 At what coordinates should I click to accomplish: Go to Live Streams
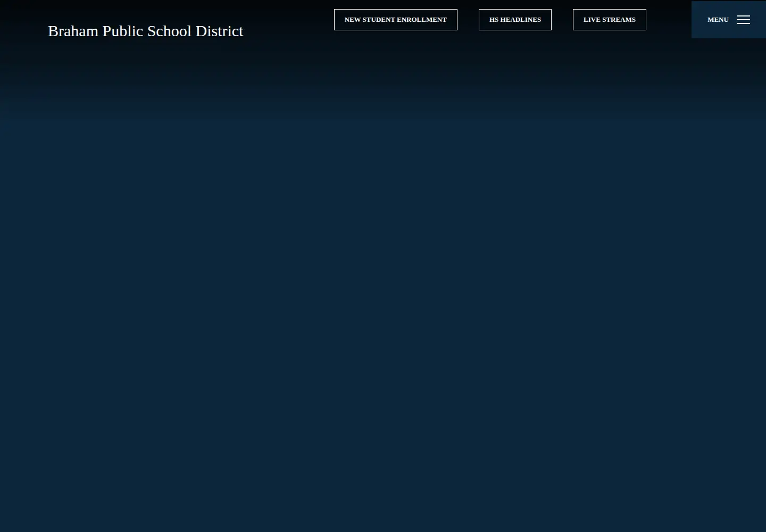pyautogui.click(x=610, y=20)
